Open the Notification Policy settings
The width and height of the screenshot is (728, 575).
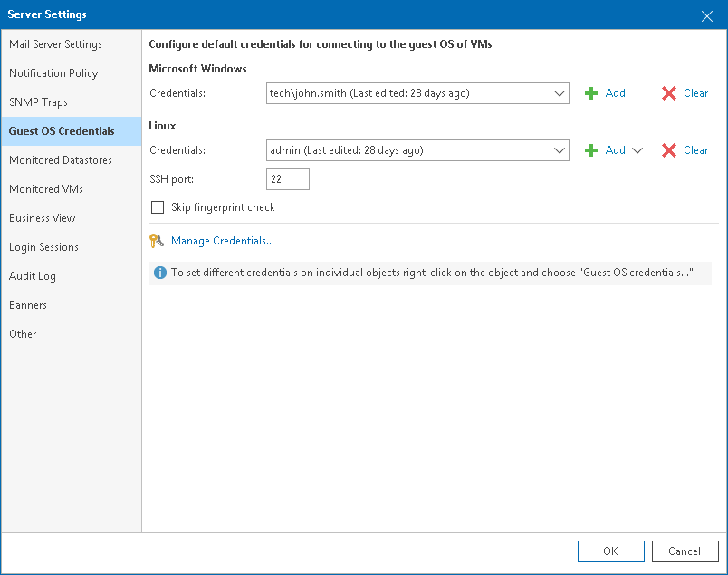tap(54, 72)
